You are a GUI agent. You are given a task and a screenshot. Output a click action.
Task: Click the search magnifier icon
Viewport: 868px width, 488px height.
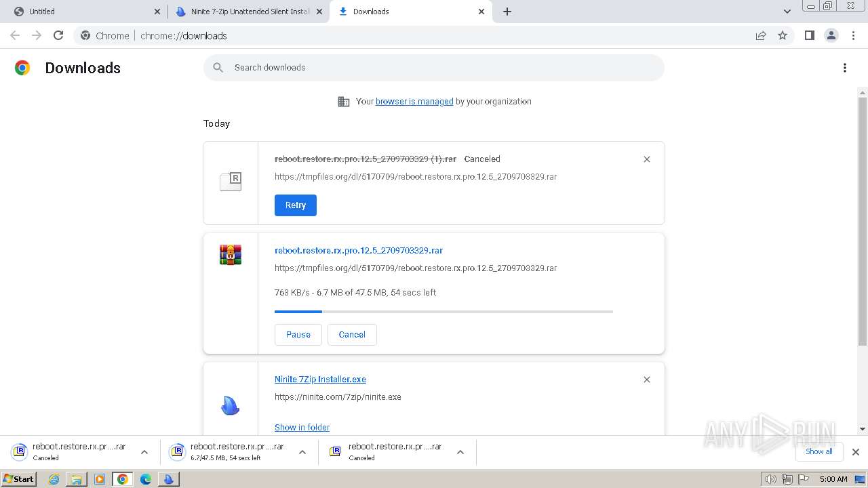(x=218, y=67)
